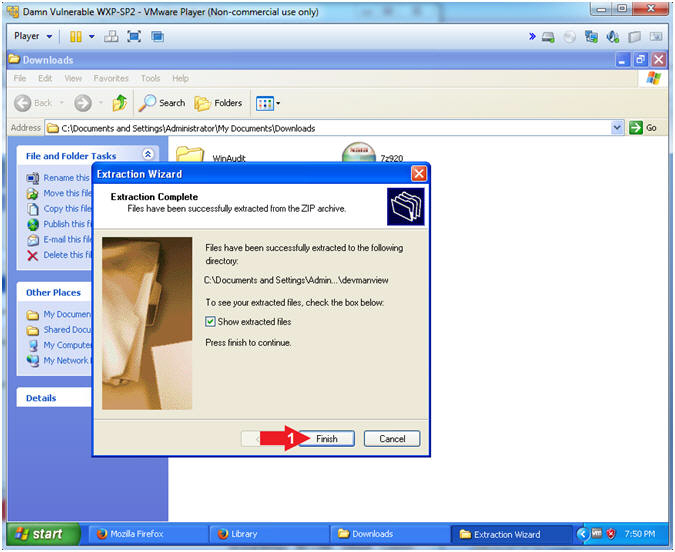Switch to Downloads taskbar button
Image resolution: width=675 pixels, height=552 pixels.
[x=390, y=534]
